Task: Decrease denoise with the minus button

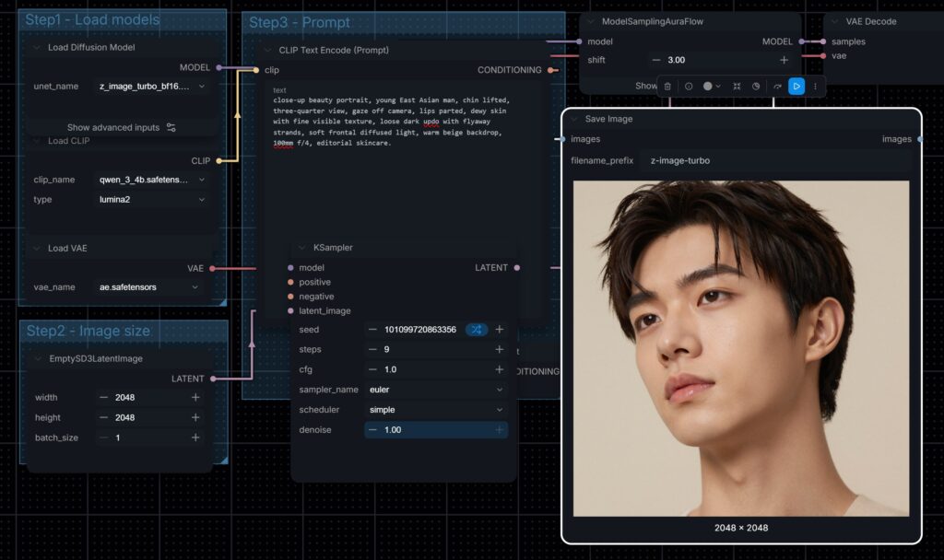Action: point(372,430)
